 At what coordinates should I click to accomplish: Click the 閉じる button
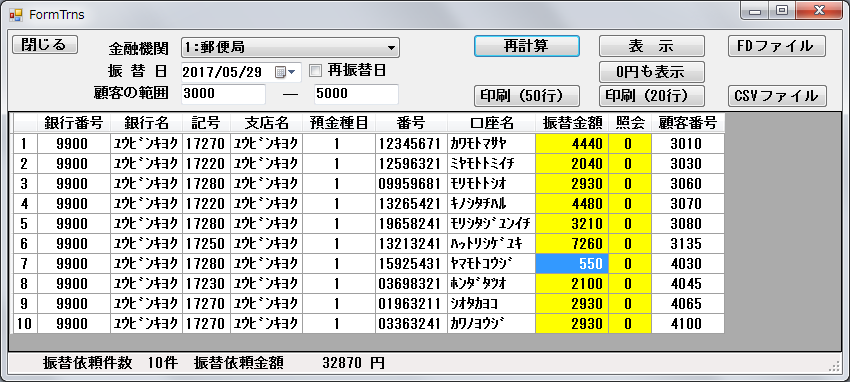(45, 44)
